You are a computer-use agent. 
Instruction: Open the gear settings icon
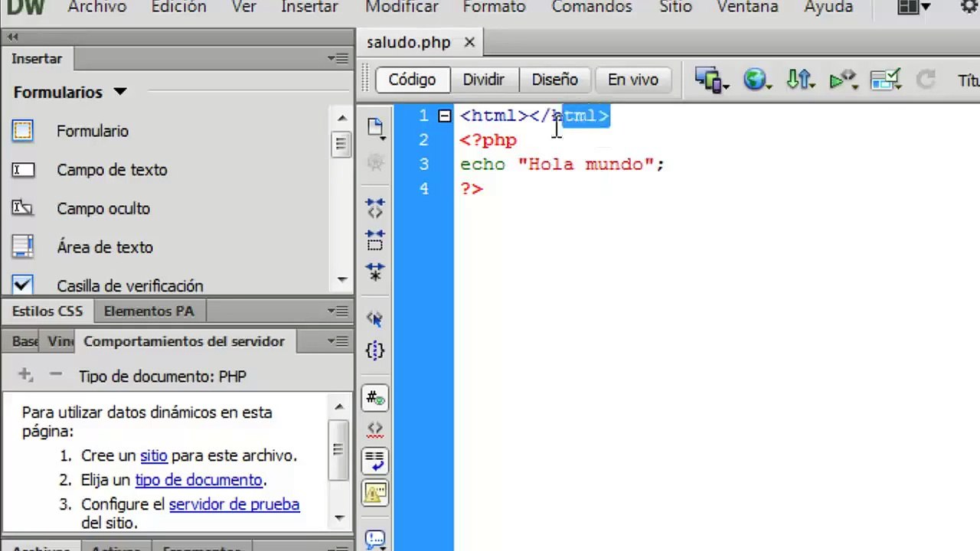[x=970, y=7]
